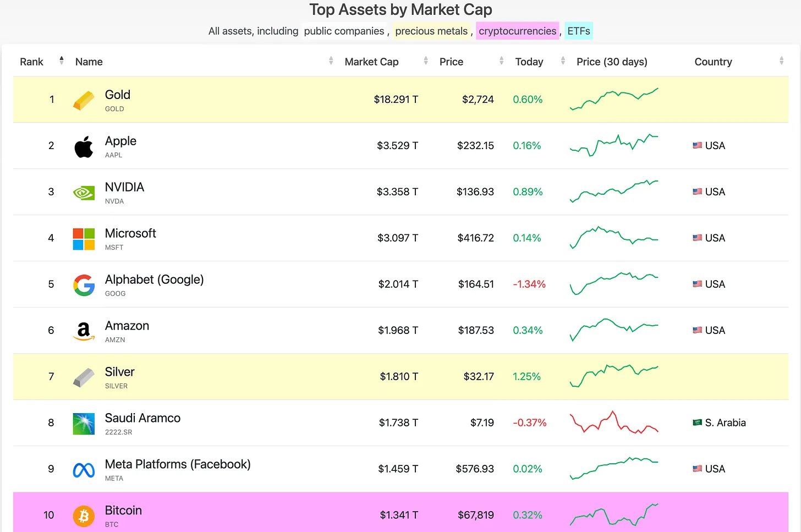Open the Apple company page

(x=120, y=141)
